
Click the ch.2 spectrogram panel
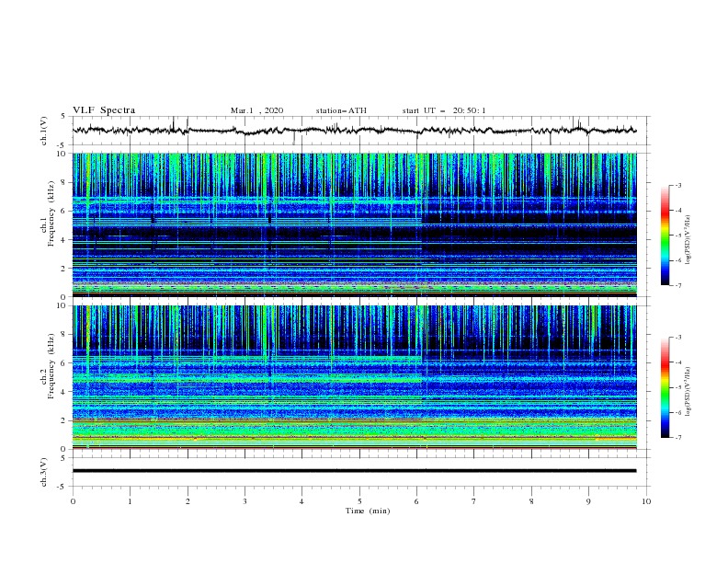pos(354,377)
